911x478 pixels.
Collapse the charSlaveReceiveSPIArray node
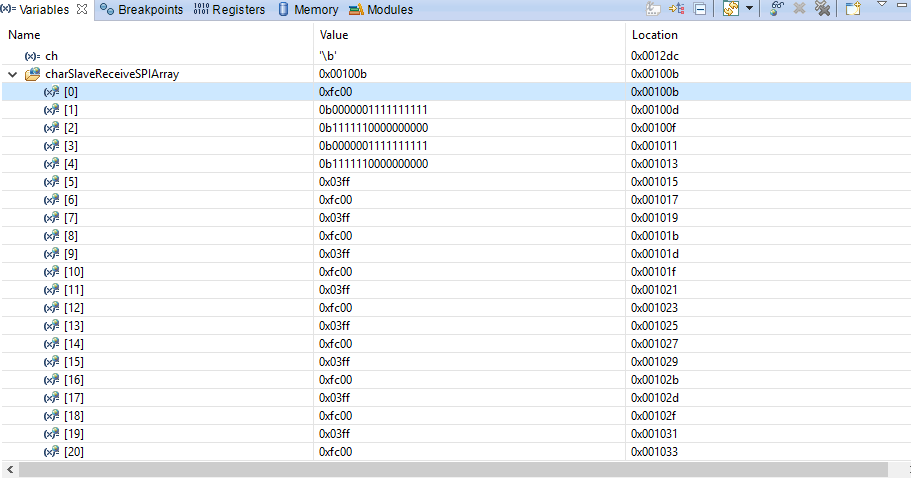(x=12, y=74)
